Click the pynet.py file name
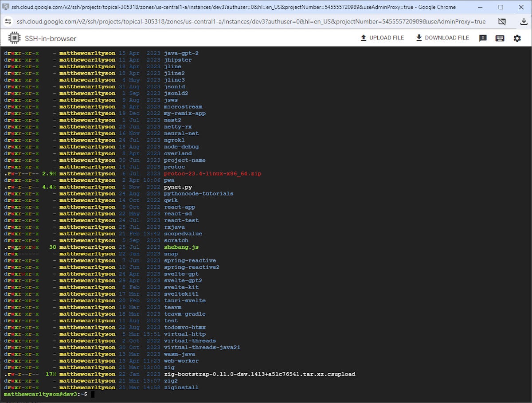Image resolution: width=532 pixels, height=403 pixels. [x=178, y=187]
